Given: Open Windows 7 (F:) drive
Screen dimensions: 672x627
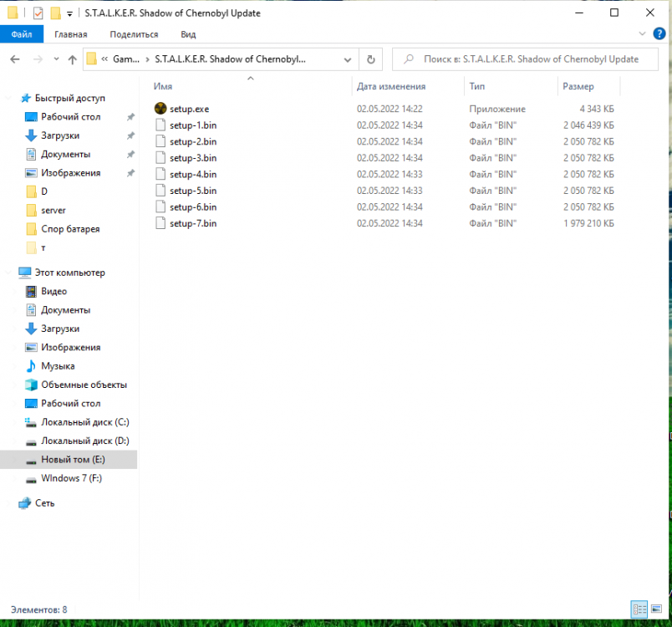Looking at the screenshot, I should tap(71, 478).
